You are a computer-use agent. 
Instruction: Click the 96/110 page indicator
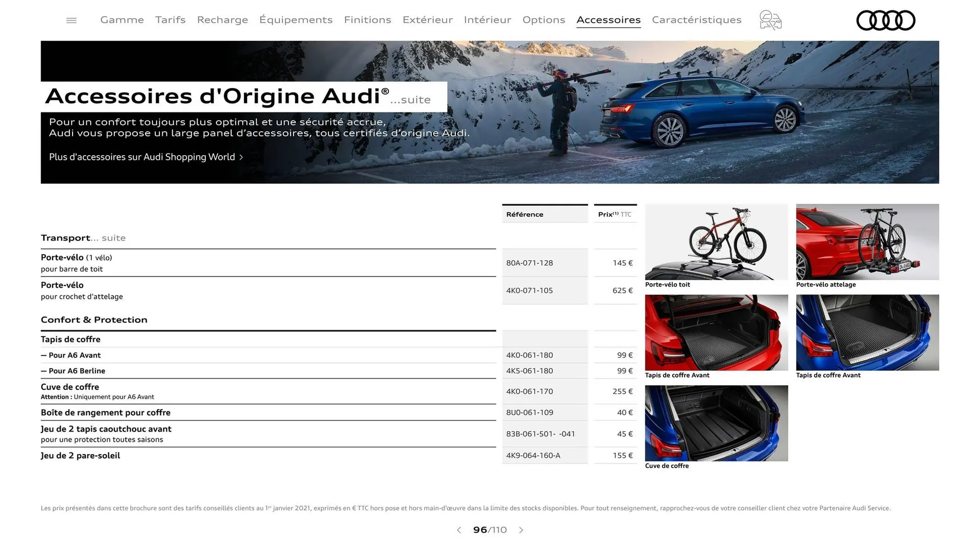click(489, 530)
